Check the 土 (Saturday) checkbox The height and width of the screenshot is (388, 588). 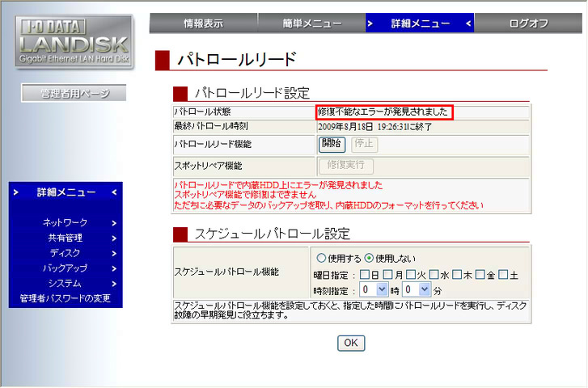pyautogui.click(x=503, y=275)
